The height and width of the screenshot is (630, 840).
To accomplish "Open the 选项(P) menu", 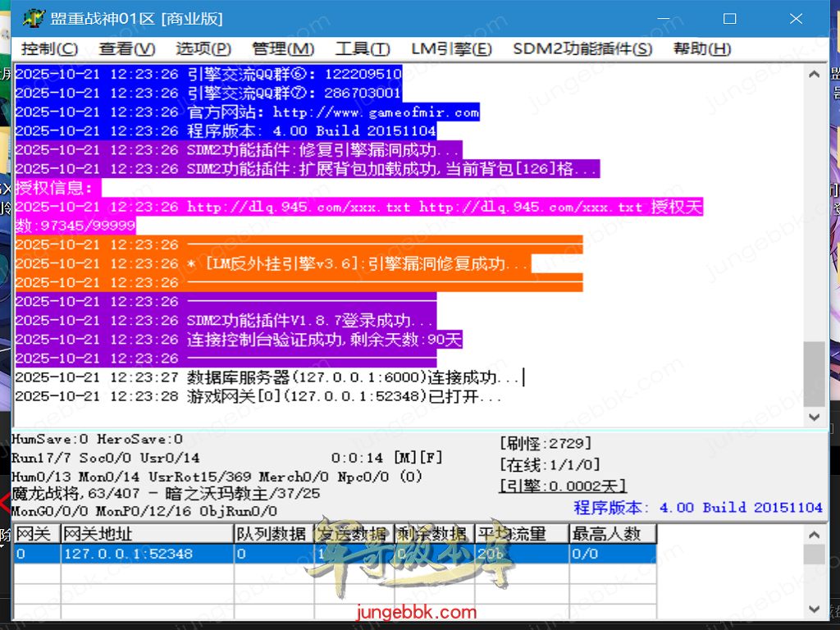I will pos(203,49).
